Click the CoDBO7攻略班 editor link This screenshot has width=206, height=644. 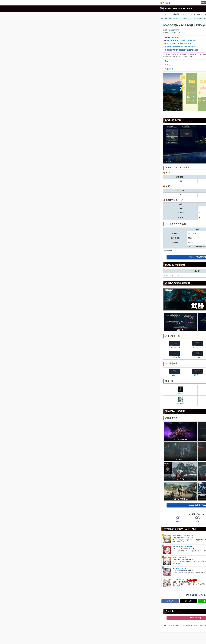pyautogui.click(x=174, y=30)
